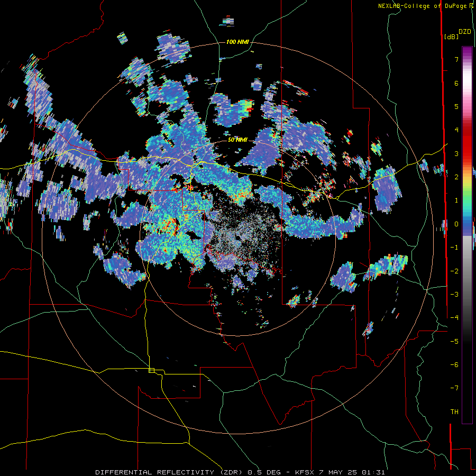
Task: Click the -7 value on the color scale
Action: [x=454, y=388]
